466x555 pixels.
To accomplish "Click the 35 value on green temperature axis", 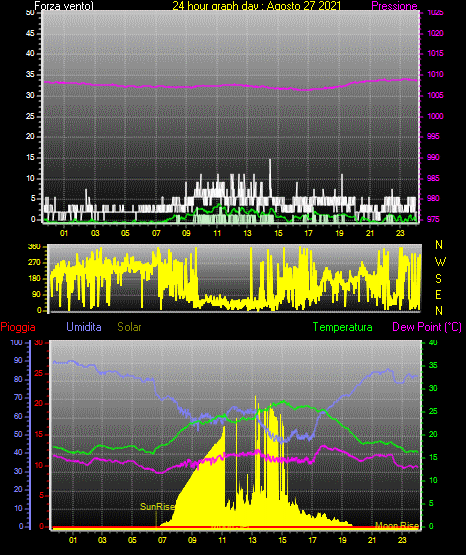I will (433, 365).
